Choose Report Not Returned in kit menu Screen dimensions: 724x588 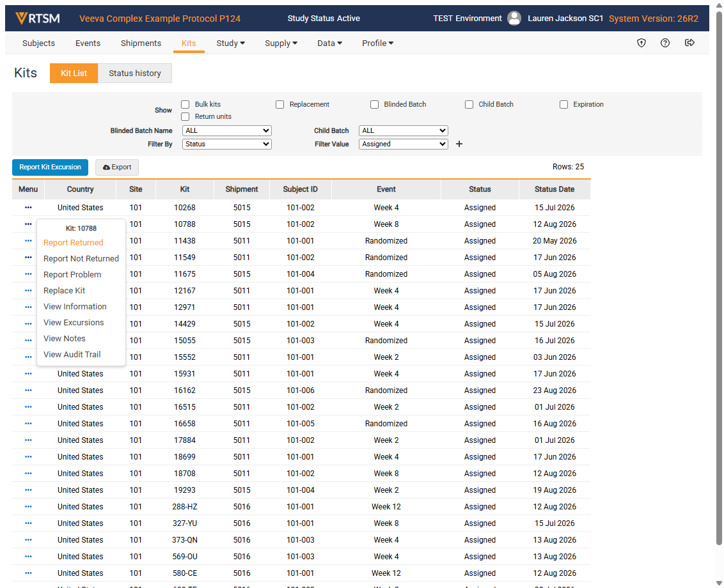81,259
